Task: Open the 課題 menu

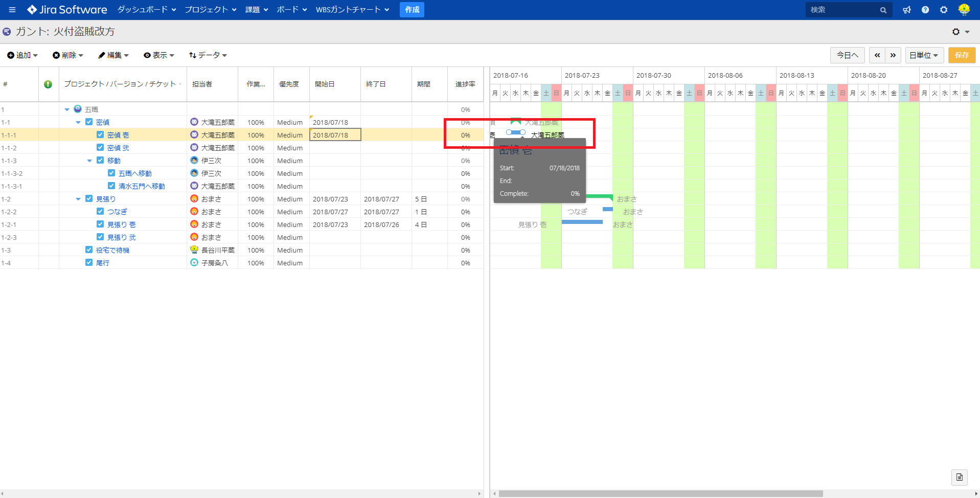Action: point(257,10)
